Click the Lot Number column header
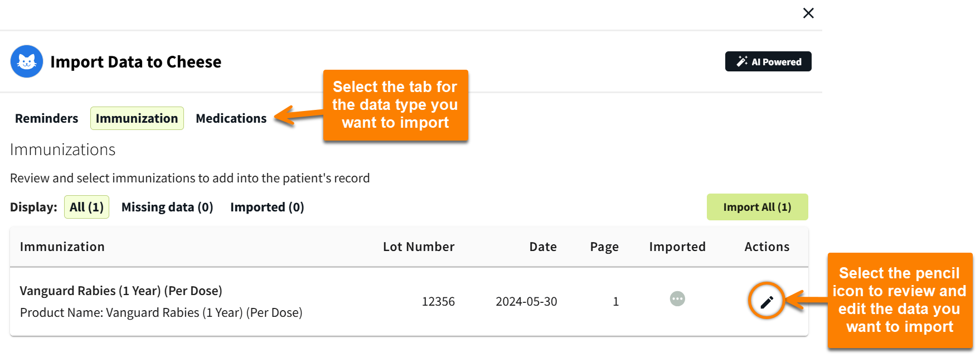980x357 pixels. (419, 246)
